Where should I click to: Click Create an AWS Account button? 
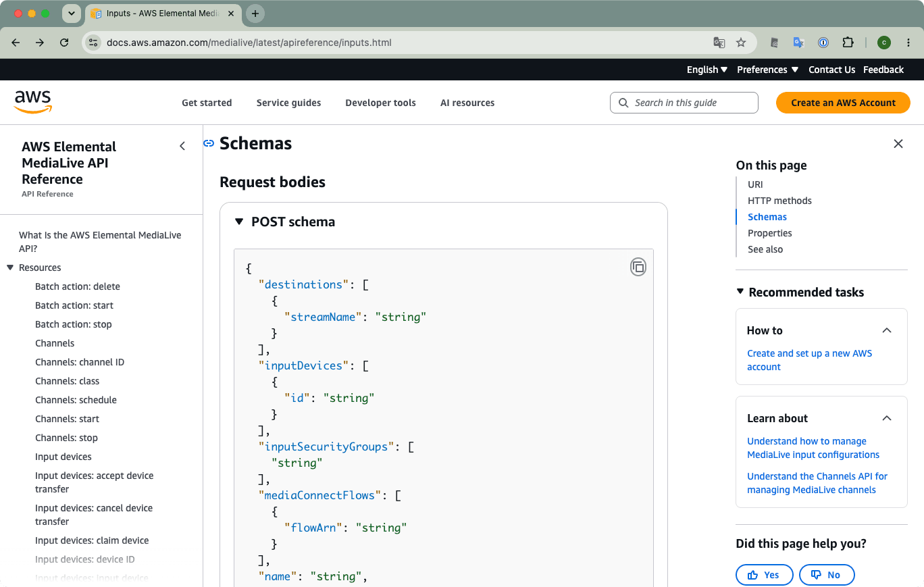[x=843, y=103]
